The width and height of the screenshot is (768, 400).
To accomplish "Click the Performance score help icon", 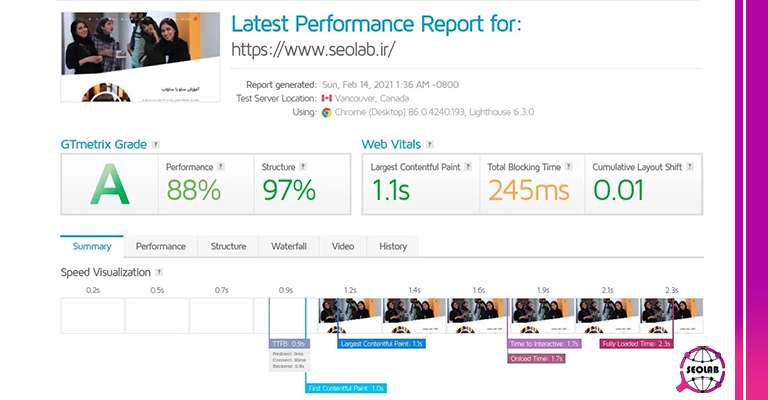I will coord(221,166).
